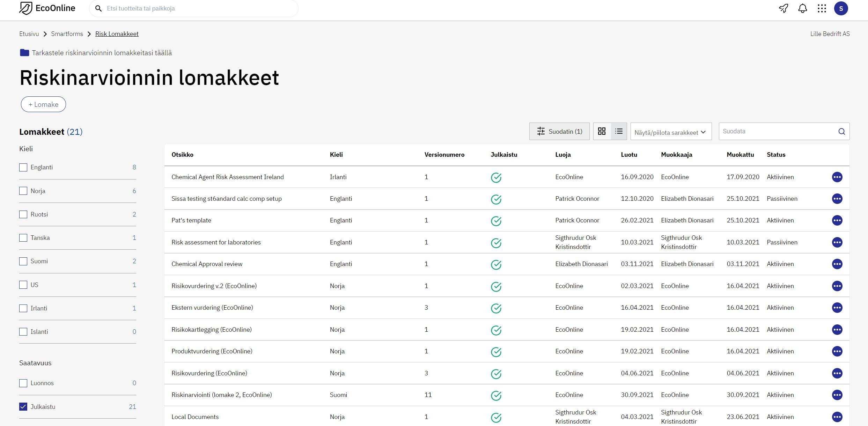Expand Näytä/piilota sarakkeet dropdown
Image resolution: width=868 pixels, height=426 pixels.
click(x=671, y=132)
